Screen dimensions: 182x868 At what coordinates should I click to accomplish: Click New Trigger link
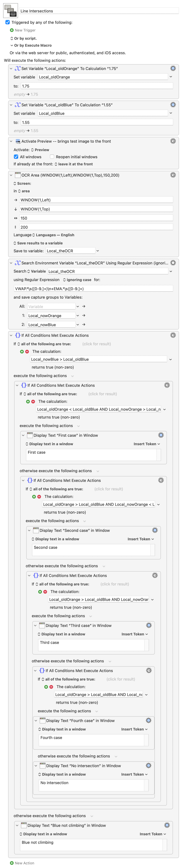tap(25, 30)
